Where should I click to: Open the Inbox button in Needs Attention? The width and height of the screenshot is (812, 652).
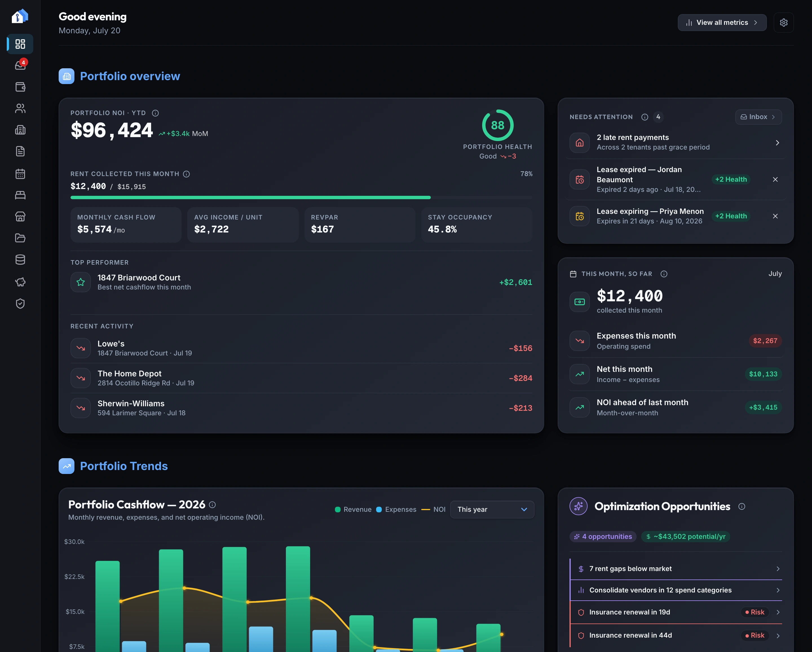758,117
